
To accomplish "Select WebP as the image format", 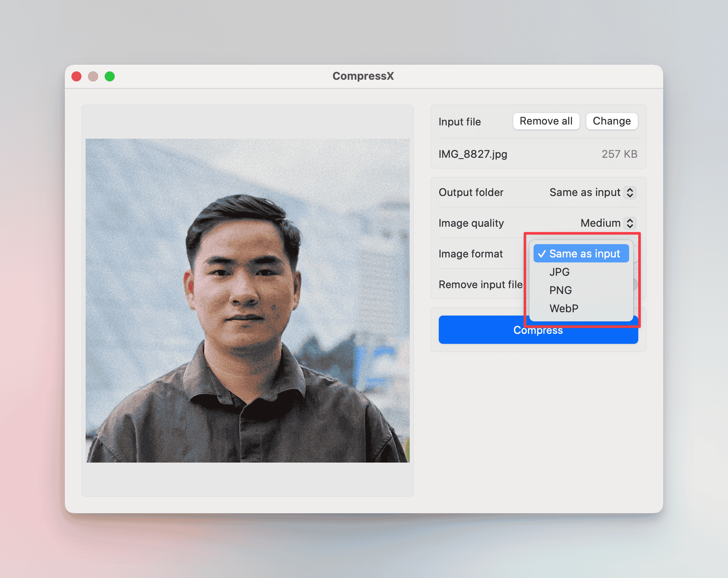I will pos(563,309).
